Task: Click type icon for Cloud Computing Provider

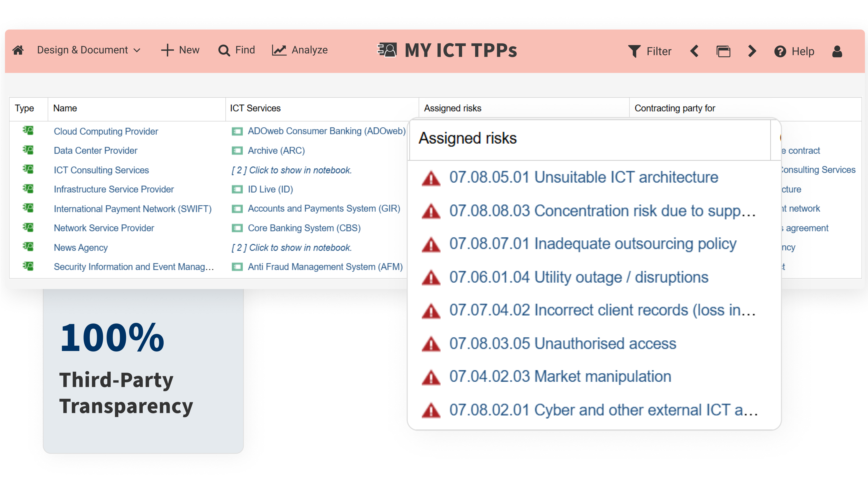Action: point(28,130)
